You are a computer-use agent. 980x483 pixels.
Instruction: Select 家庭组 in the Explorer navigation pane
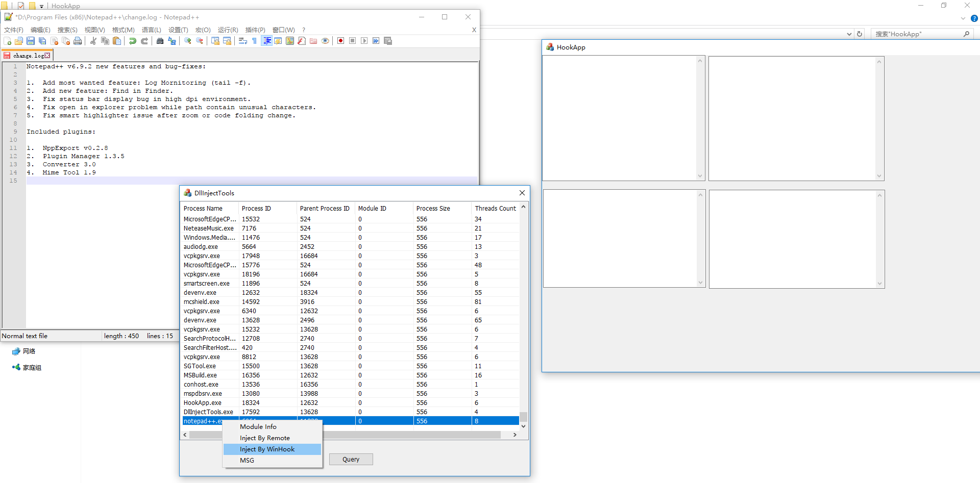(27, 368)
